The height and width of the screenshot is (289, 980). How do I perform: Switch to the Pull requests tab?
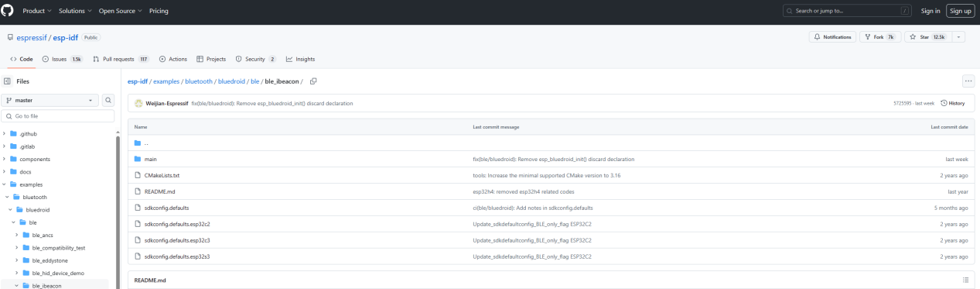121,59
